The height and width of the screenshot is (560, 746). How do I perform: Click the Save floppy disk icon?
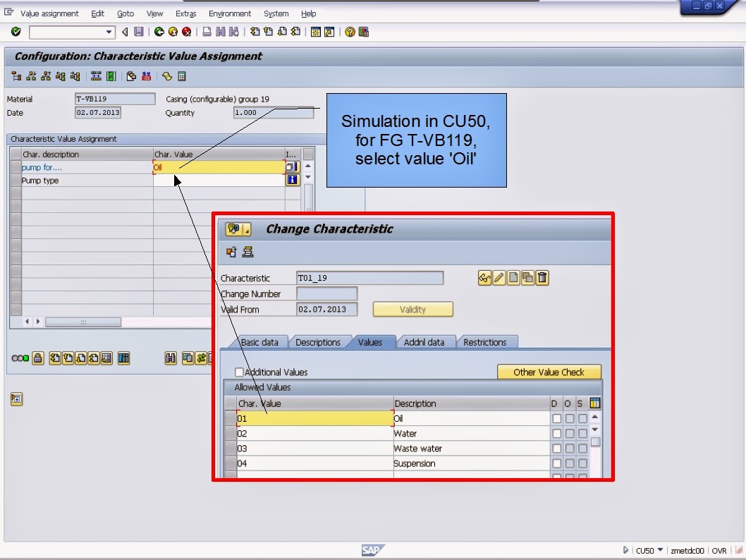tap(138, 32)
